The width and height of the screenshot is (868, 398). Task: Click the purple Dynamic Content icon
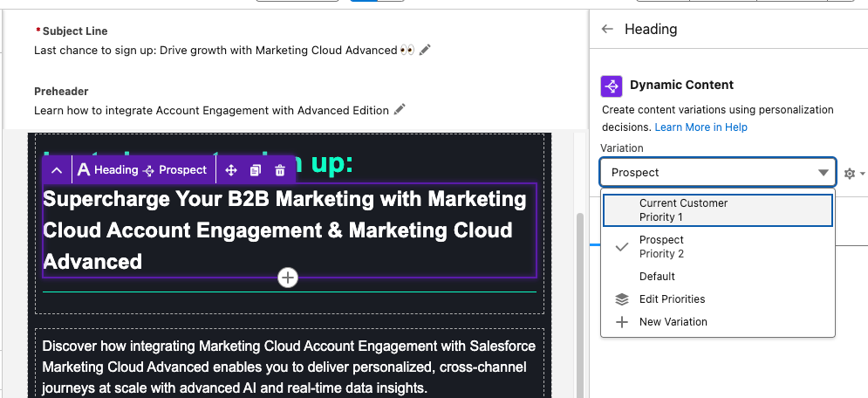[612, 86]
